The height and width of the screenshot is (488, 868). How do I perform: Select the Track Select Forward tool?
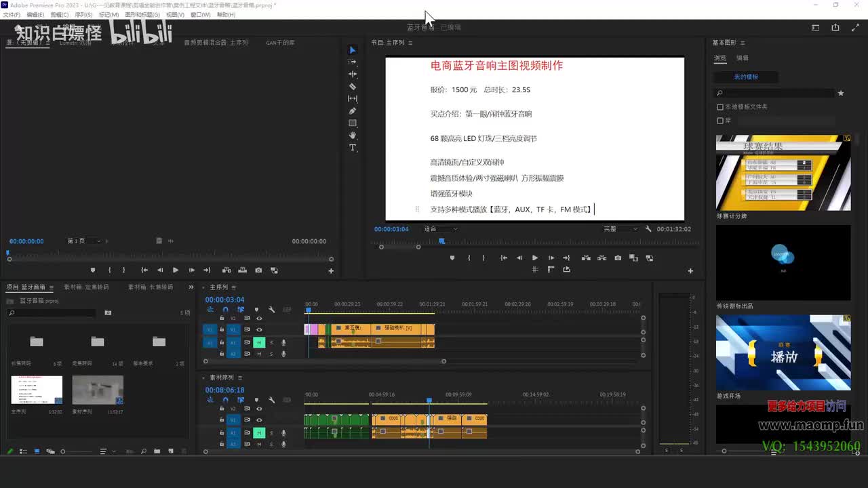pos(352,62)
